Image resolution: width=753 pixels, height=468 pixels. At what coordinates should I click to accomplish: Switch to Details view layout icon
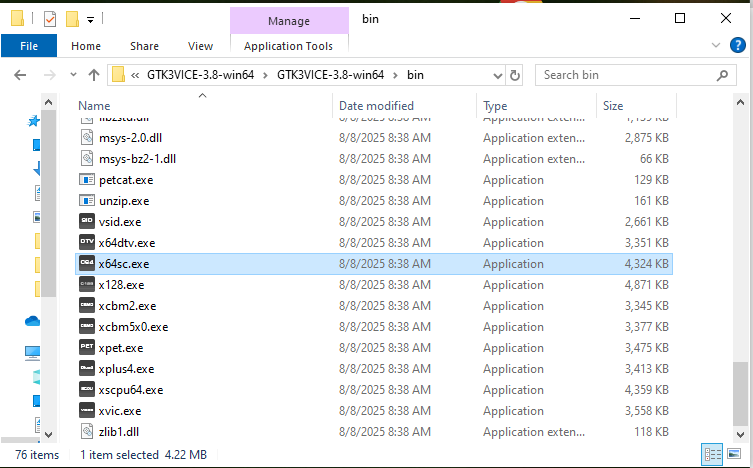[x=712, y=454]
